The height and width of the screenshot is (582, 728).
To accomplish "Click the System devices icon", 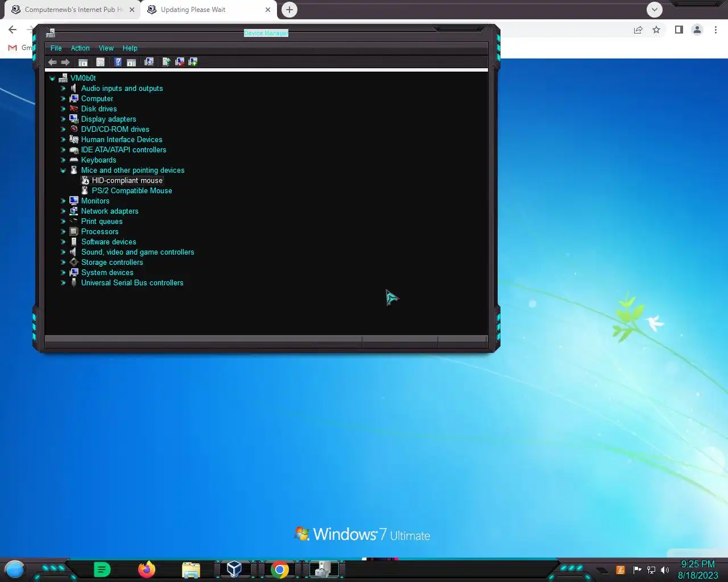I will pyautogui.click(x=74, y=273).
